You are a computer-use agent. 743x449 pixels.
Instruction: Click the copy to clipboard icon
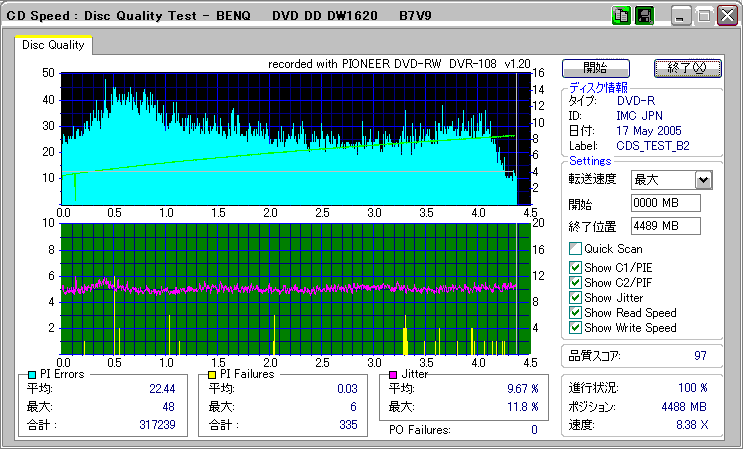(x=621, y=16)
